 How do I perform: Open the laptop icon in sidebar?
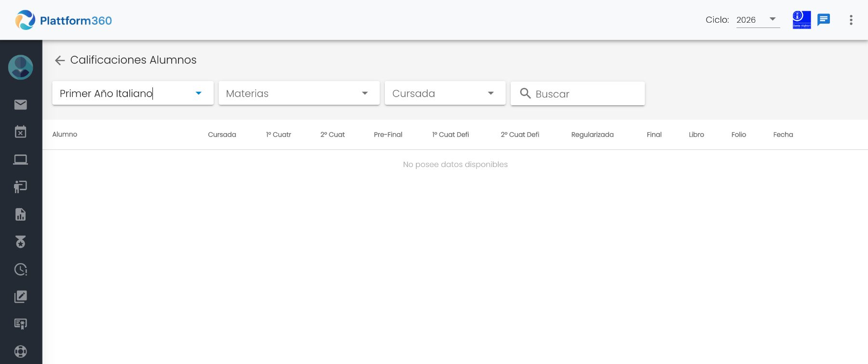[x=20, y=159]
